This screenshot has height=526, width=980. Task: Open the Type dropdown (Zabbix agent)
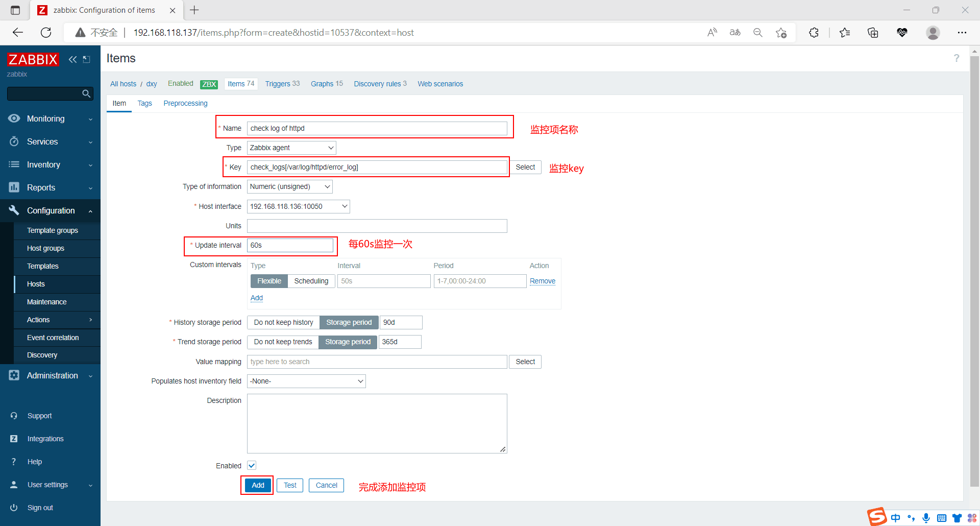pyautogui.click(x=291, y=148)
